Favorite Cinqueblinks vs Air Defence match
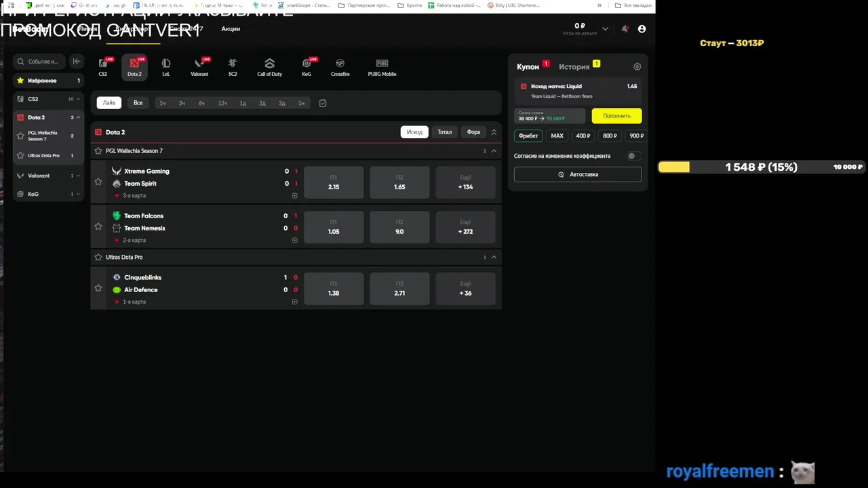 pos(98,288)
